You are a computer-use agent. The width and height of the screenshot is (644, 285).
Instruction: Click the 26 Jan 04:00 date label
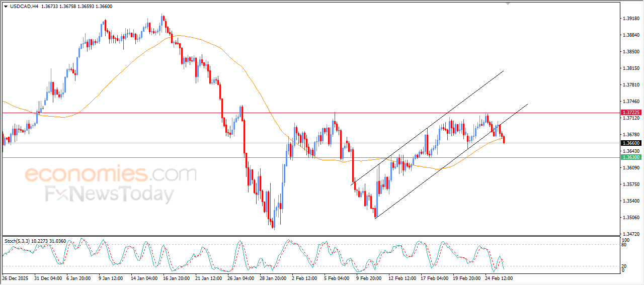241,278
